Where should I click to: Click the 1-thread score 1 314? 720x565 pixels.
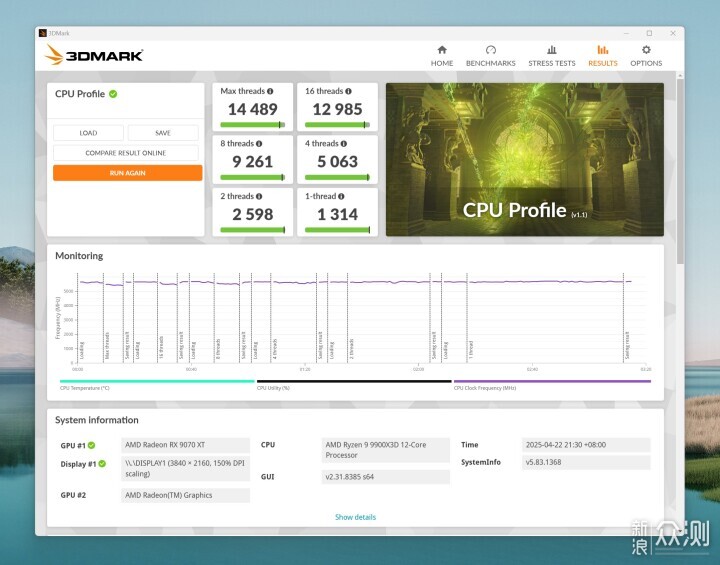337,215
